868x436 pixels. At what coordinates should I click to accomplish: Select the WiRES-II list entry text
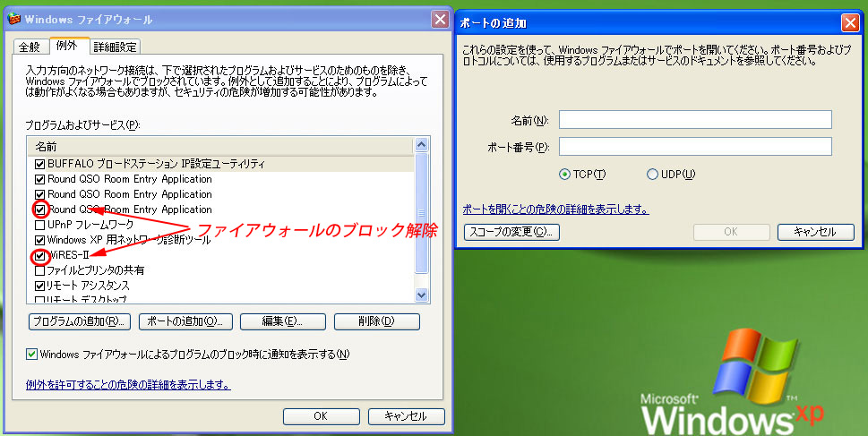69,256
